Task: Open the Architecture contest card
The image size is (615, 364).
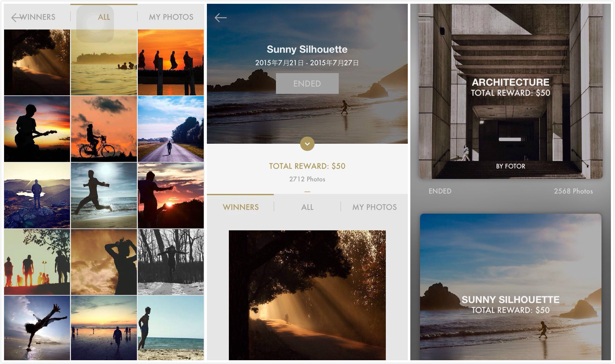Action: click(510, 91)
